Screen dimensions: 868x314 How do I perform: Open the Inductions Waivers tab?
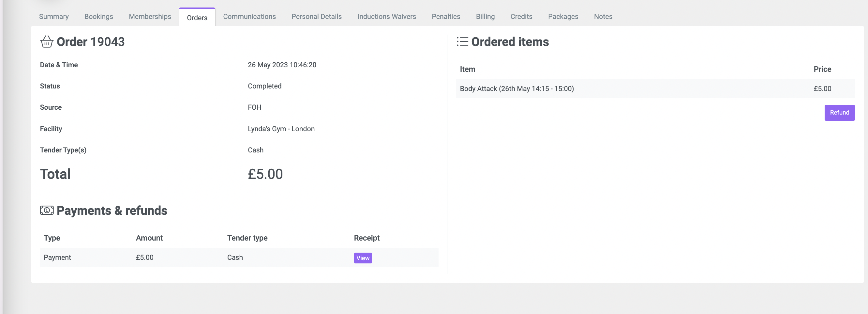coord(386,17)
